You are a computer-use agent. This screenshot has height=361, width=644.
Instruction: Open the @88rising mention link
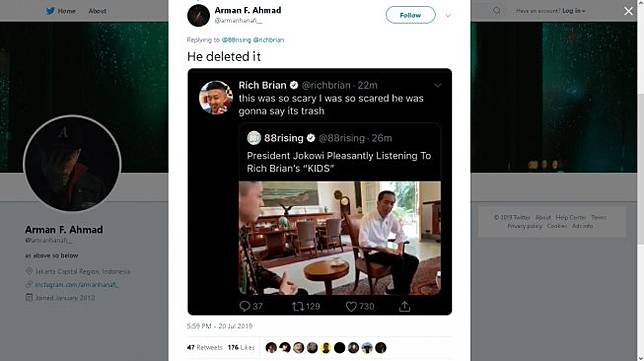[236, 40]
